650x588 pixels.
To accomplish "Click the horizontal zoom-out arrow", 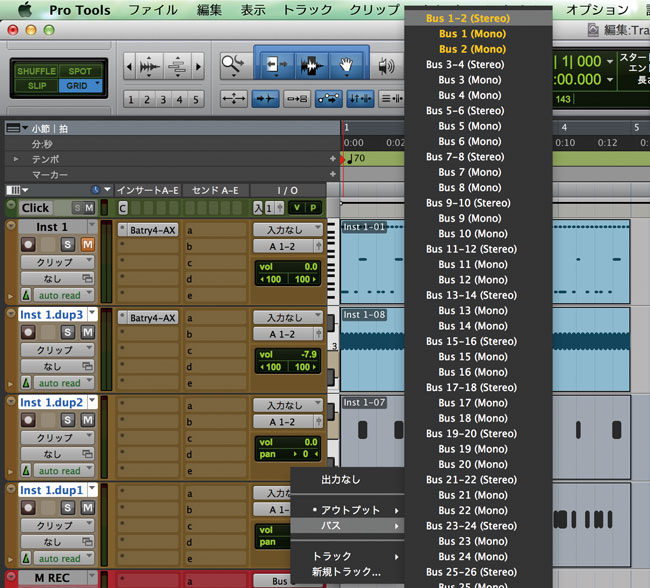I will pos(129,66).
